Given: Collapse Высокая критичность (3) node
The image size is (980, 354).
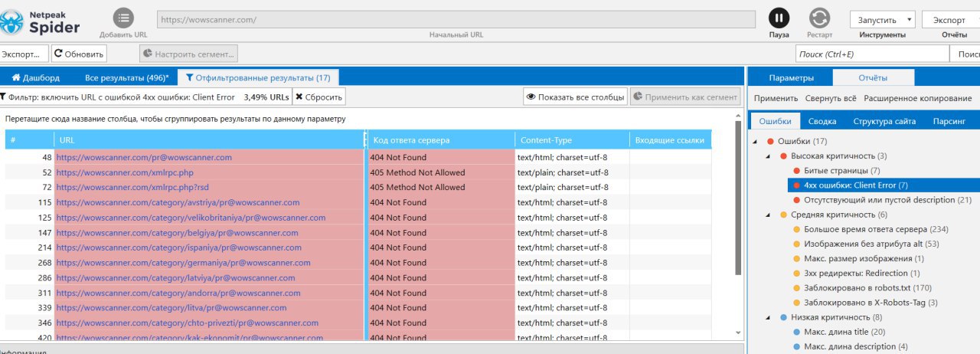Looking at the screenshot, I should (x=768, y=156).
